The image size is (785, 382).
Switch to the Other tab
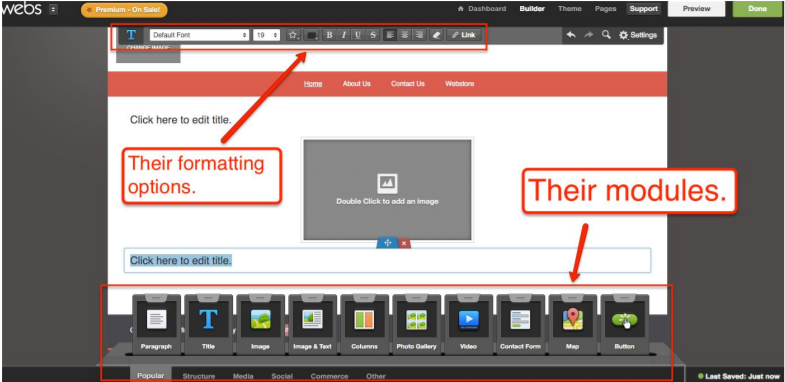(375, 376)
